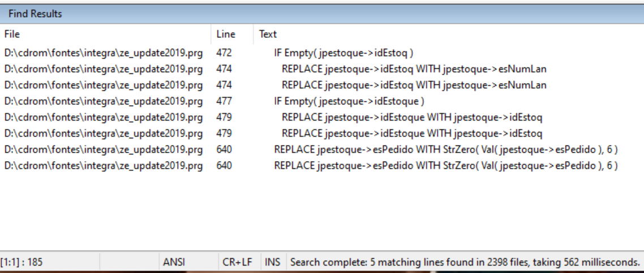This screenshot has width=644, height=273.
Task: Select the result text 'IF Empty( jpestoque->idEstoq )'
Action: 344,53
